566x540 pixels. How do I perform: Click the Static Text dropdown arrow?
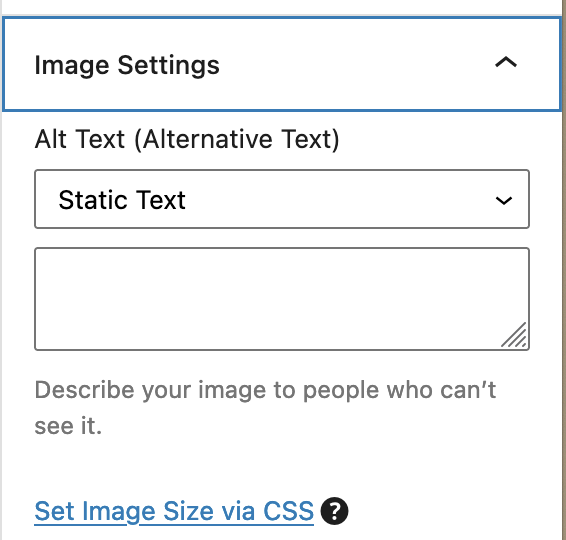click(504, 200)
